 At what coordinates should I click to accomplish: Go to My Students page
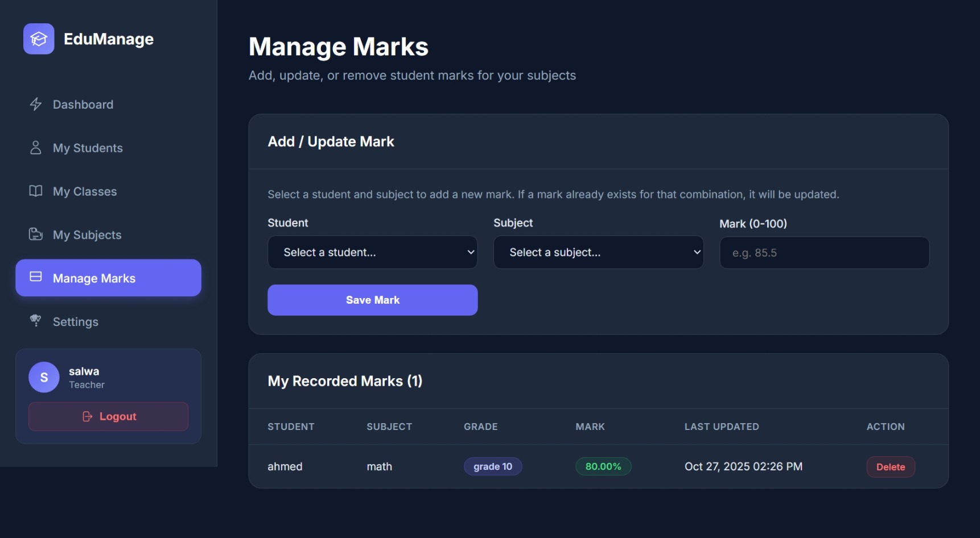pyautogui.click(x=88, y=148)
